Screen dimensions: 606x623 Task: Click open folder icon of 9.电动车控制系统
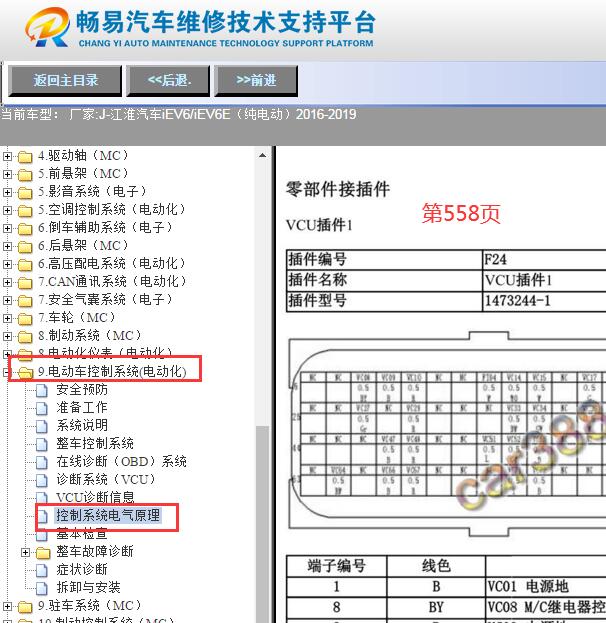[25, 373]
